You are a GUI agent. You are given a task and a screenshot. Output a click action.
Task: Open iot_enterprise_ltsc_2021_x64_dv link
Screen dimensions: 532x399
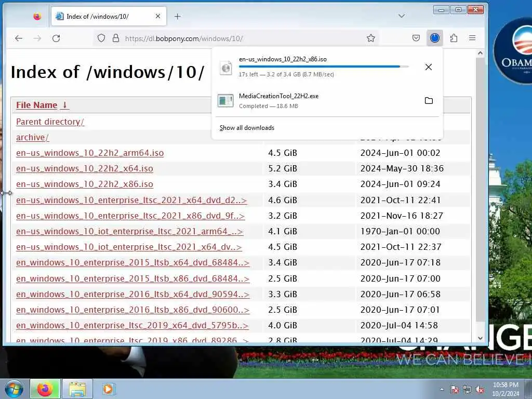point(129,247)
